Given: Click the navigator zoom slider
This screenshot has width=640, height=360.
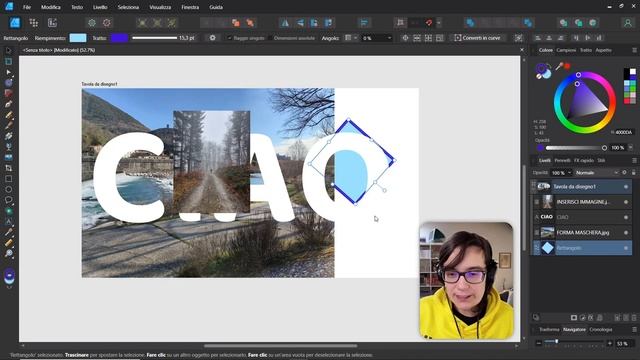Looking at the screenshot, I should 574,341.
